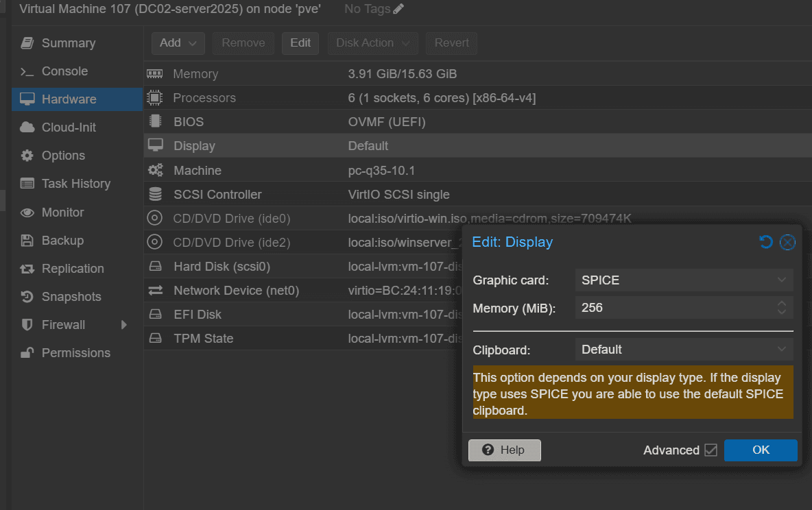Open the Summary section

coord(77,43)
